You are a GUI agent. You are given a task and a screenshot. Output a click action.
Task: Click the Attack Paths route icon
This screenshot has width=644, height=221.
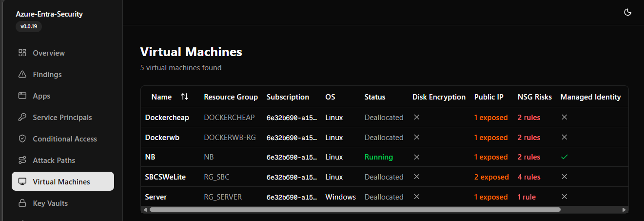(x=22, y=160)
